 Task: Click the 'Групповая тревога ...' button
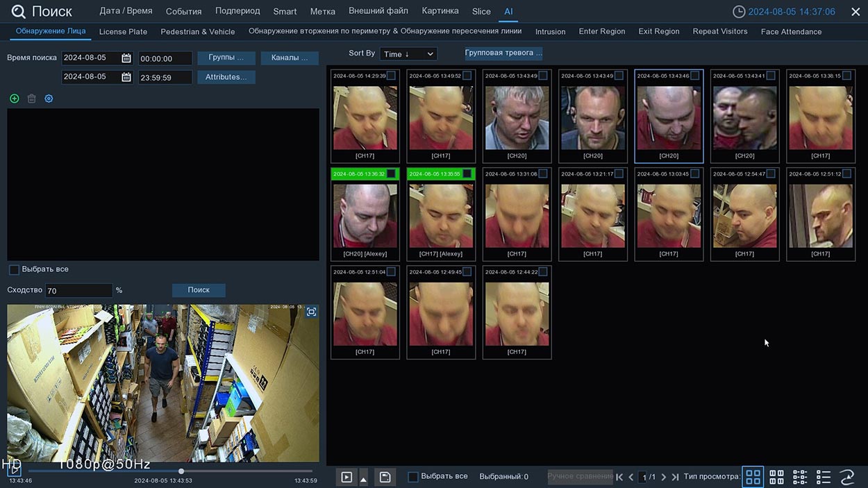click(503, 53)
